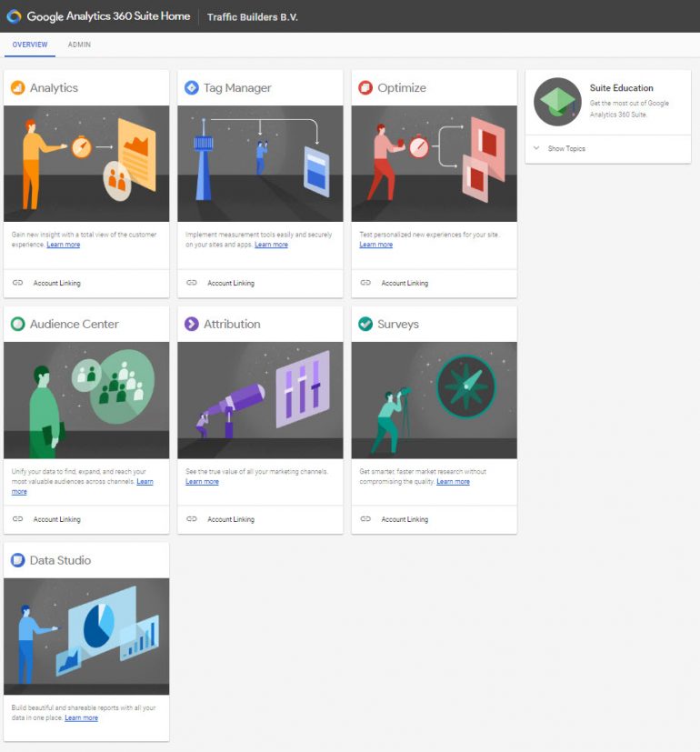
Task: Click the Audience Center card title
Action: click(x=75, y=325)
